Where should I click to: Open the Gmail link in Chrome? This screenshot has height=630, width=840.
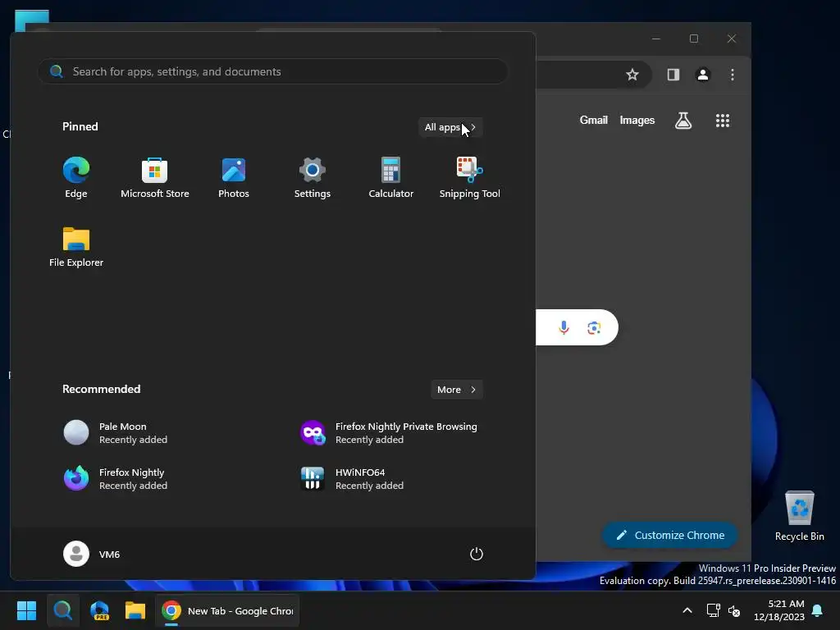pyautogui.click(x=594, y=120)
